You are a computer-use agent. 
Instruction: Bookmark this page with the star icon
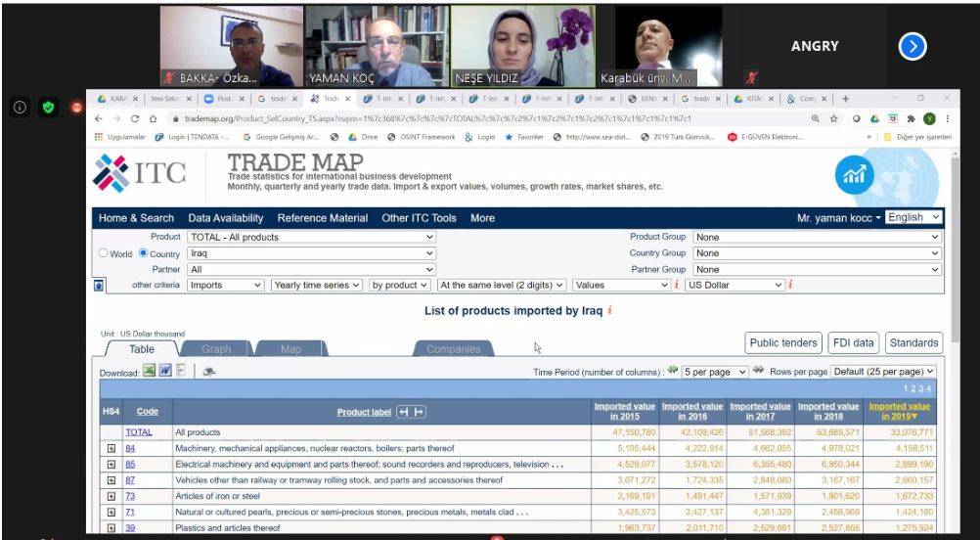(833, 118)
